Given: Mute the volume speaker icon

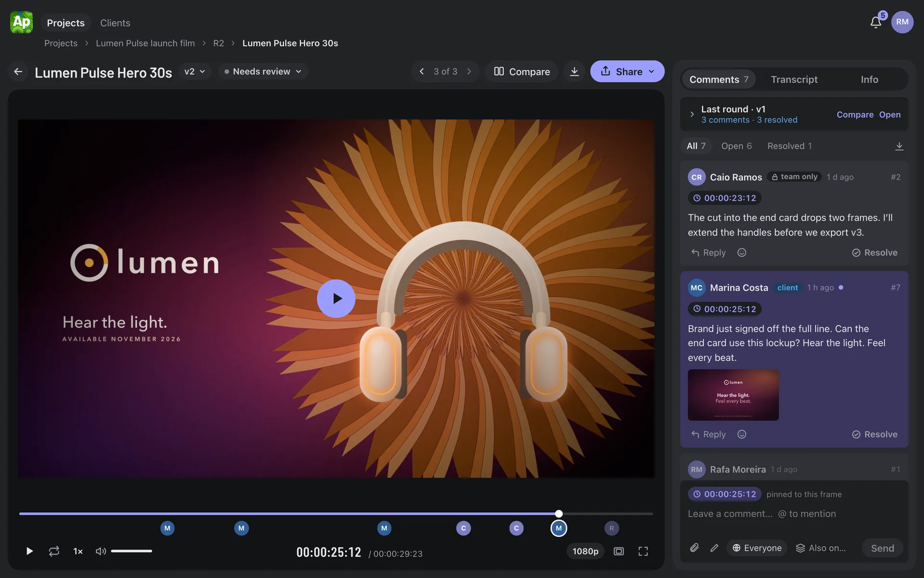Looking at the screenshot, I should click(101, 551).
